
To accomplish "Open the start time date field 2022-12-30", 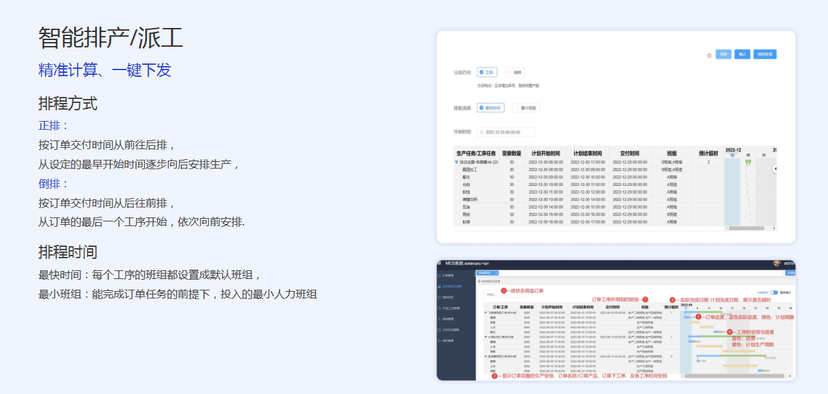I will click(x=505, y=132).
